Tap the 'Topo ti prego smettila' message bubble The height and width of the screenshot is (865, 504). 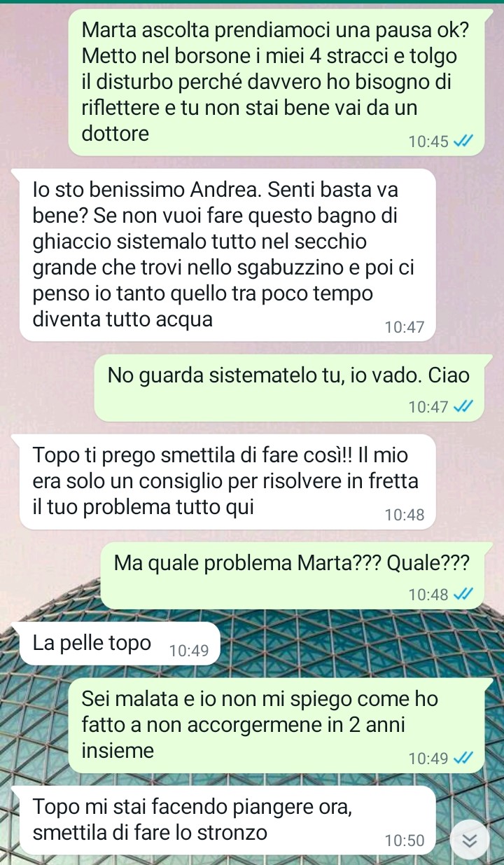click(x=228, y=482)
